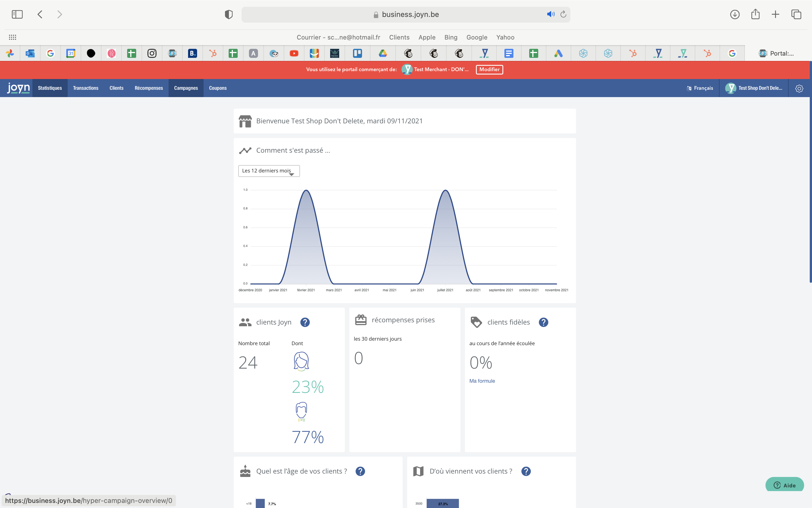Open the Yahoo favorite link
This screenshot has height=508, width=812.
click(505, 37)
